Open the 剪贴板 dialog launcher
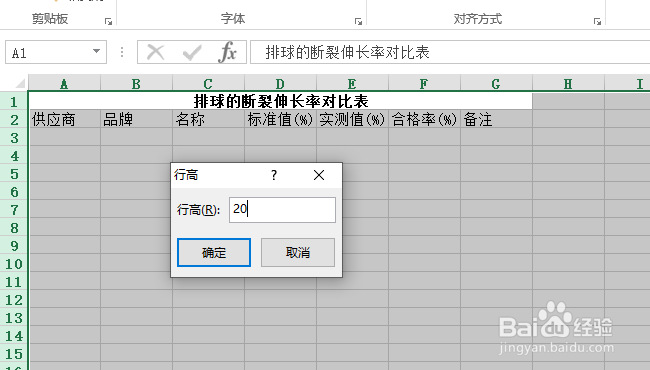 coord(109,21)
